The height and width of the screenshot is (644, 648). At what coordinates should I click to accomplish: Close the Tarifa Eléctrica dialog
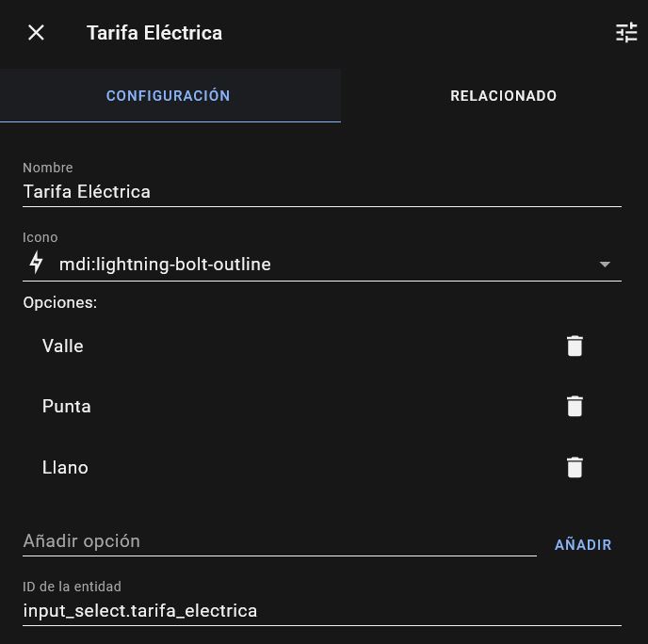(x=36, y=33)
